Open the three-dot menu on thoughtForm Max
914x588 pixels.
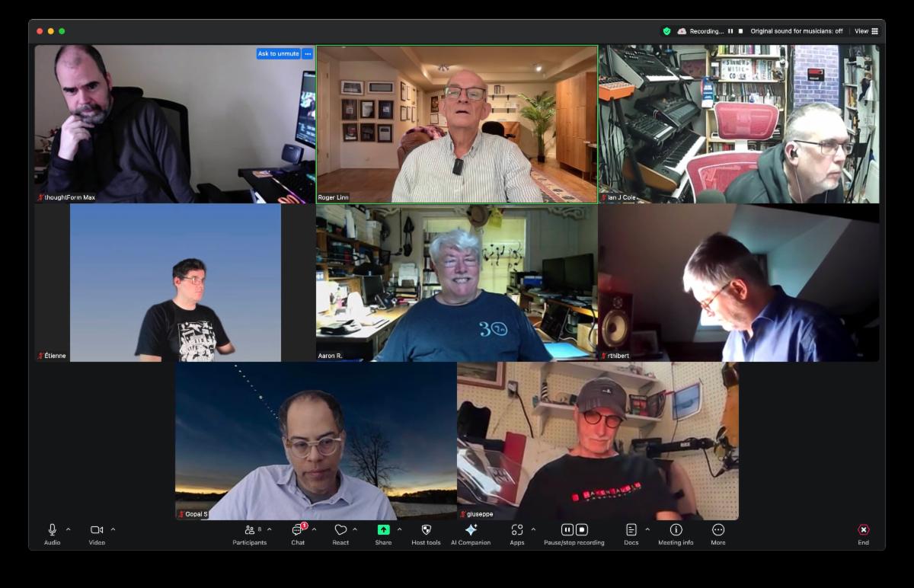(308, 54)
